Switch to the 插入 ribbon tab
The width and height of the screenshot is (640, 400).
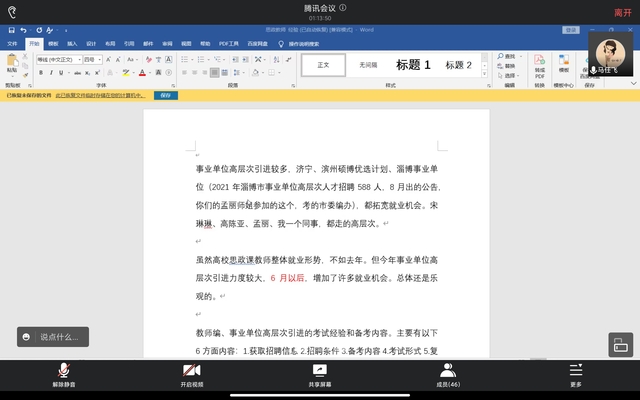[x=72, y=44]
